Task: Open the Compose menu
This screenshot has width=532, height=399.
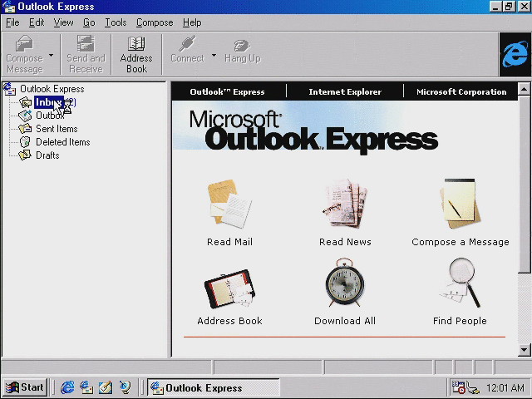Action: [155, 22]
